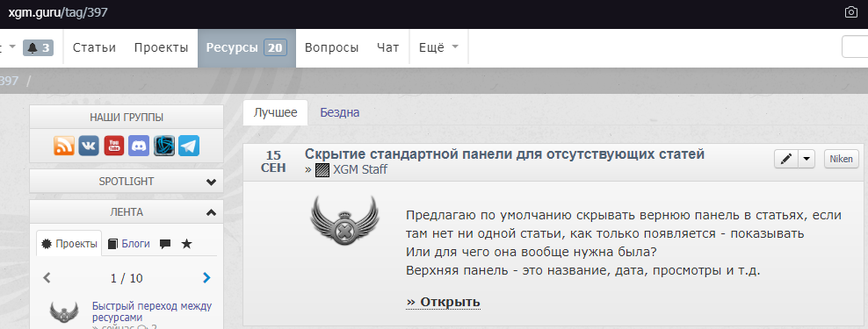Open the YouTube channel icon
The height and width of the screenshot is (329, 868).
pos(114,146)
